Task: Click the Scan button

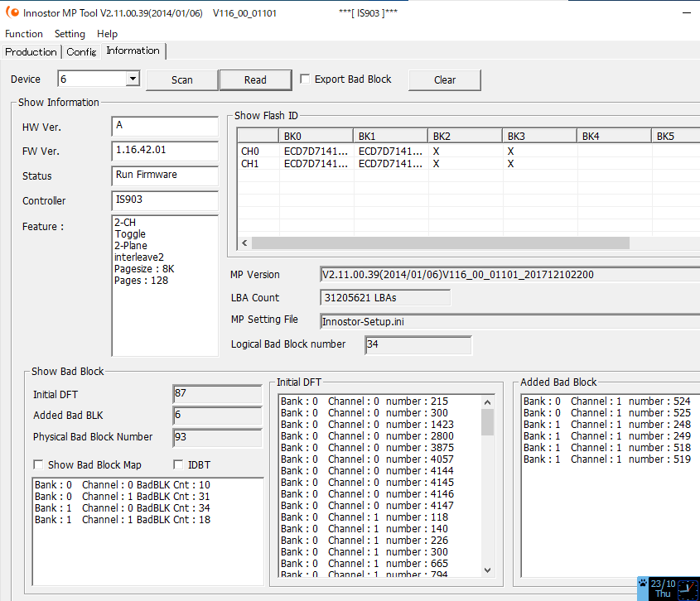Action: 182,79
